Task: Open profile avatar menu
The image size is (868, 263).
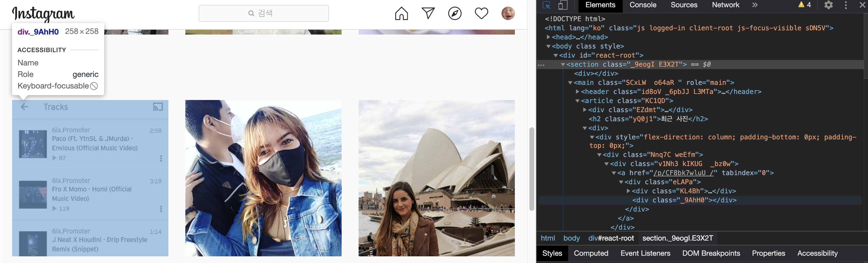Action: click(x=508, y=14)
